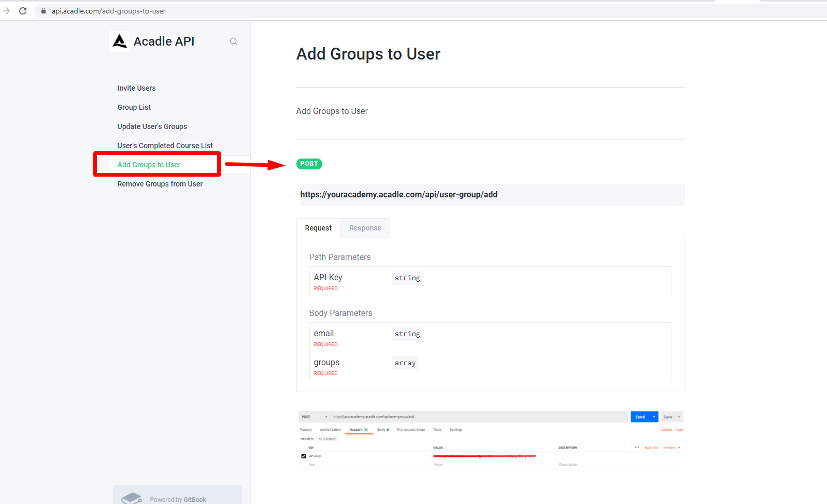Click the Path Parameters heading

(x=340, y=257)
